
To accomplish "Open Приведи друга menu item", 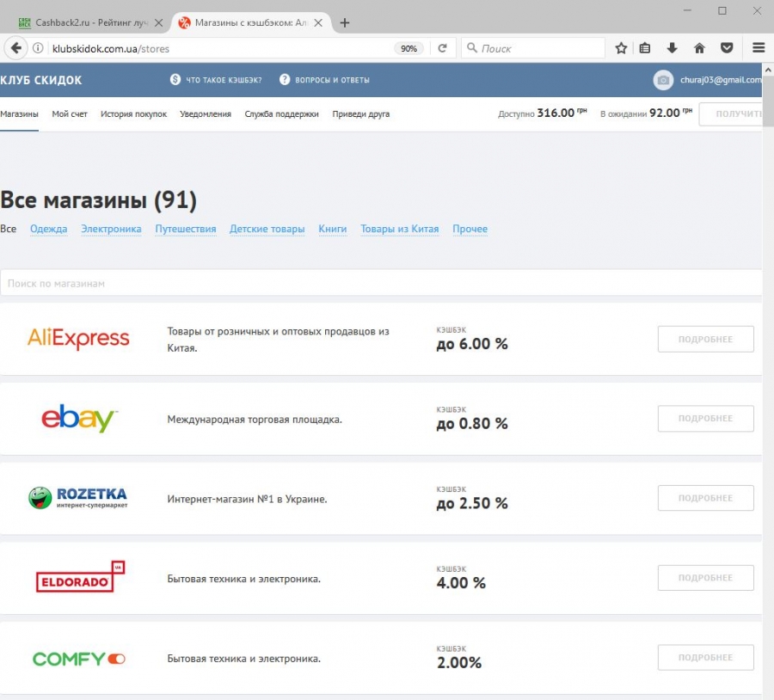I will point(361,114).
